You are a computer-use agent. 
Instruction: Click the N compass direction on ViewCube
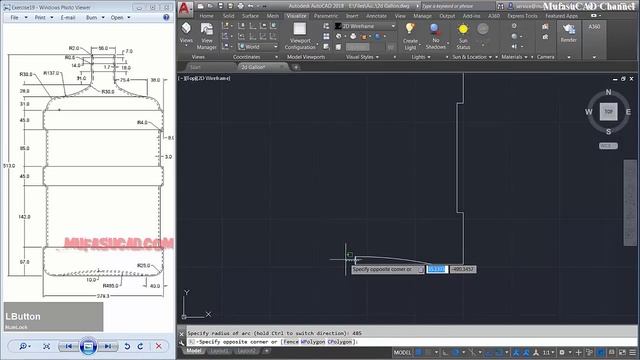(x=608, y=92)
